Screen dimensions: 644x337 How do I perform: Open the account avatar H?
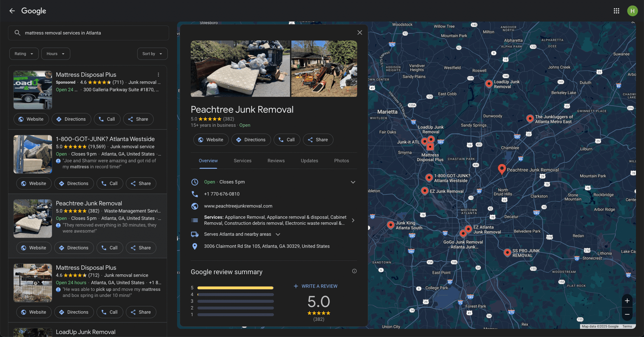[632, 11]
